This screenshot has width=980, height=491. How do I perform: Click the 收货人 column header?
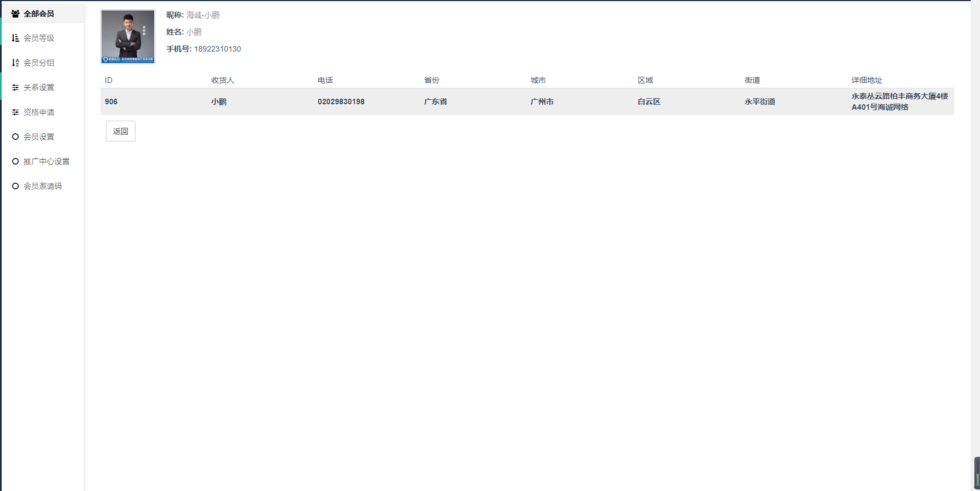tap(223, 80)
